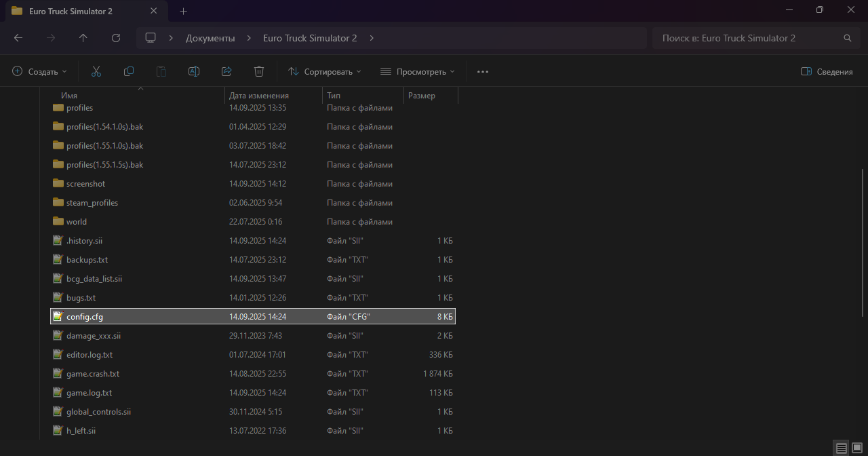Toggle the Сведения details pane
Screen dimensions: 868x456
pos(827,71)
